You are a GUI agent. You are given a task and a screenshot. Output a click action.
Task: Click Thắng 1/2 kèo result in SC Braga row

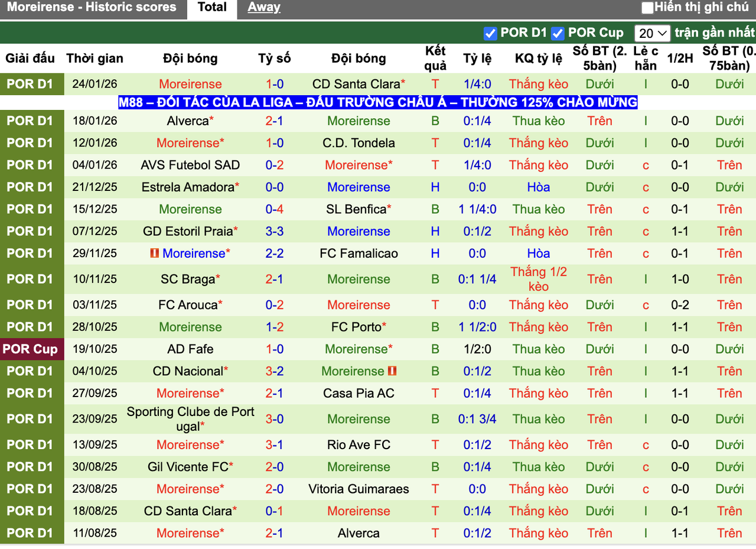coord(539,279)
